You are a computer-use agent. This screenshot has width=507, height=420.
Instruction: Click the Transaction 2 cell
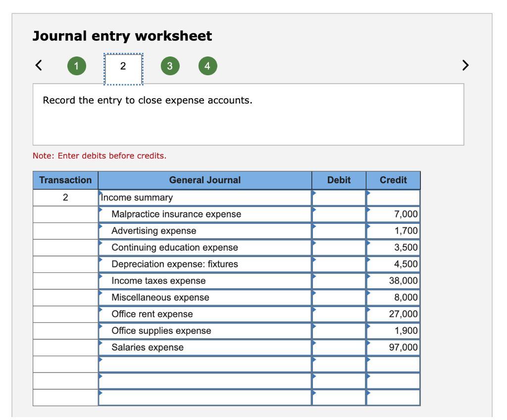[x=65, y=197]
